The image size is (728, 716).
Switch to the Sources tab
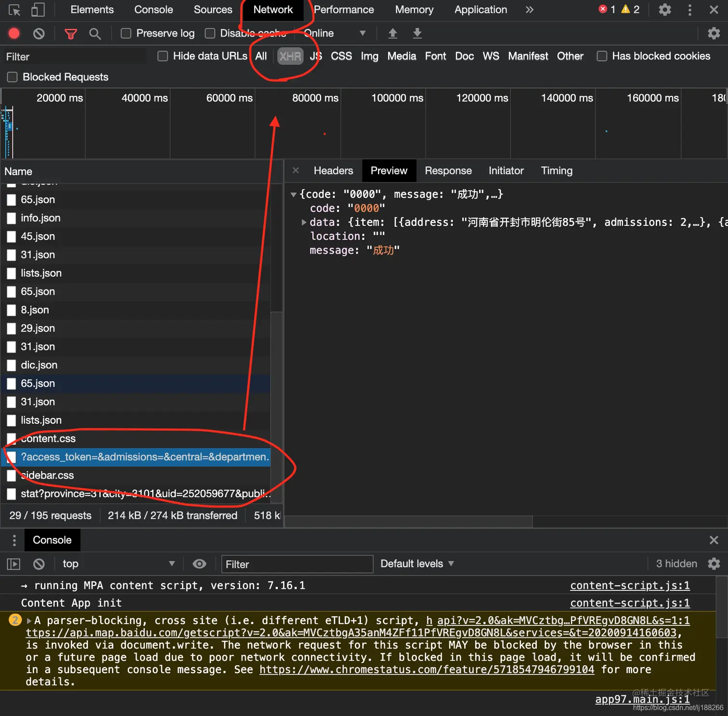click(213, 10)
